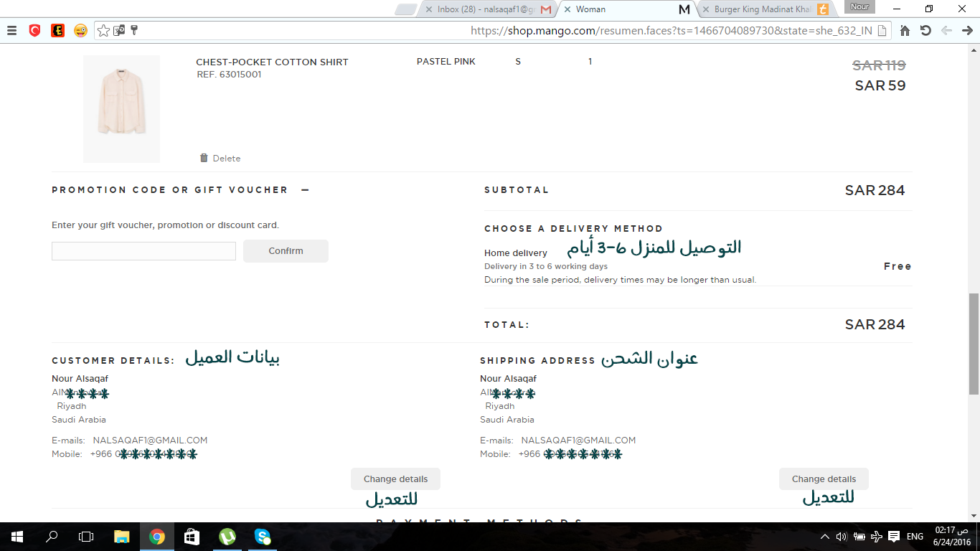980x551 pixels.
Task: Click the red shield extension icon
Action: tap(36, 31)
